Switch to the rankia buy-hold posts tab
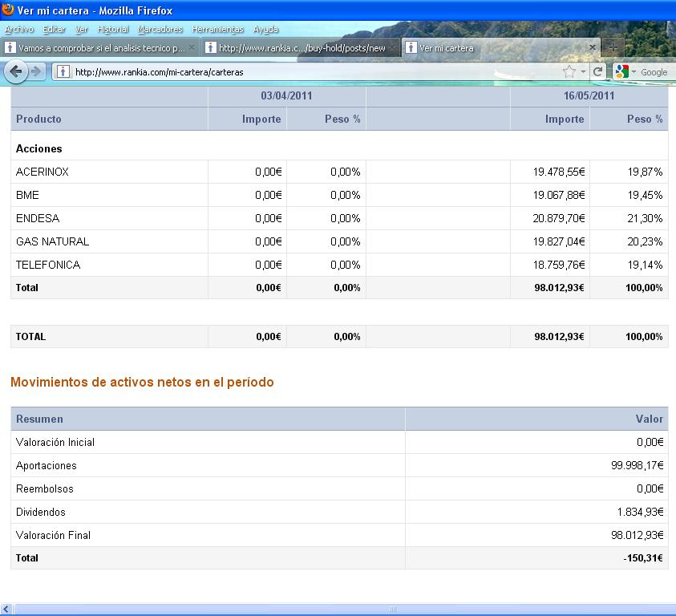This screenshot has width=676, height=616. 301,47
